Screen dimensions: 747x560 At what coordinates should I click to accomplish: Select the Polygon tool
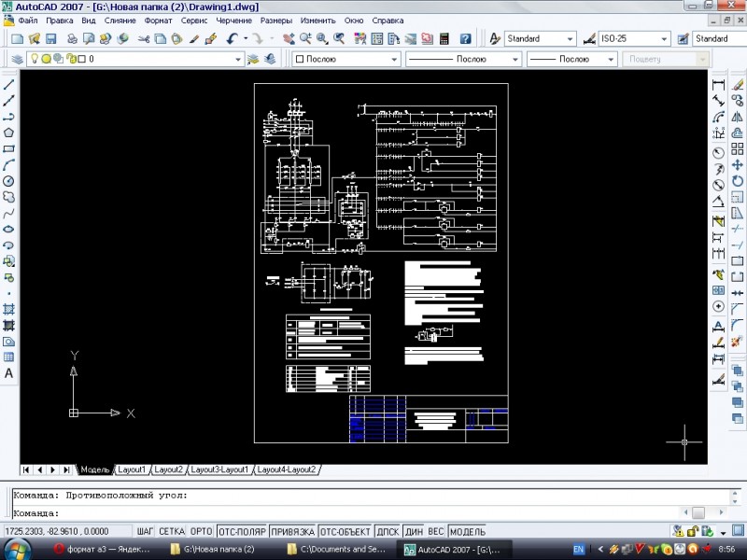[x=8, y=133]
